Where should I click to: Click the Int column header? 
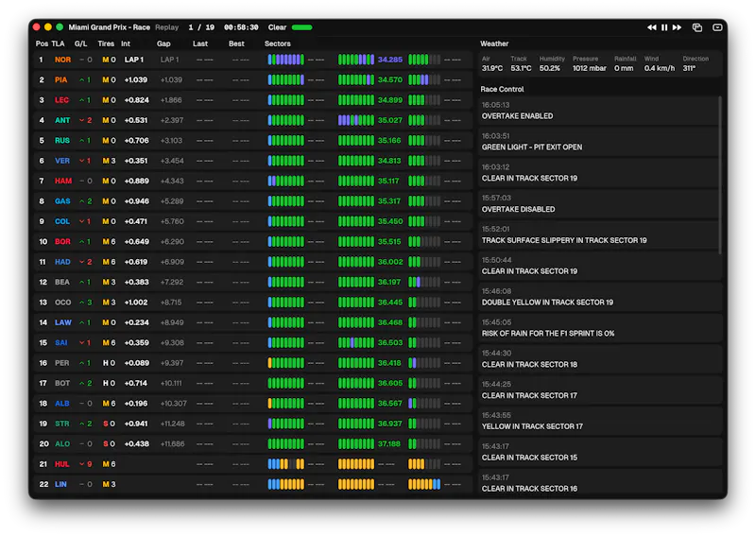126,43
